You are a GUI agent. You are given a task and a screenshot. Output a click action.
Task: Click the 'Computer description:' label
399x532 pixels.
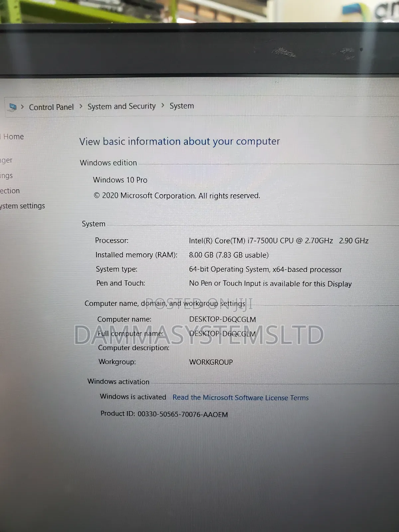134,348
